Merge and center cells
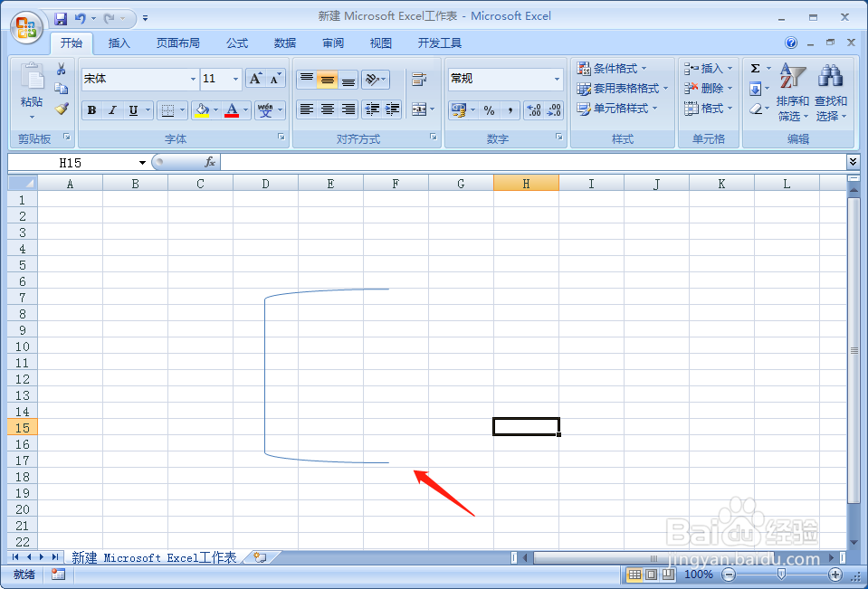868x589 pixels. pyautogui.click(x=419, y=109)
